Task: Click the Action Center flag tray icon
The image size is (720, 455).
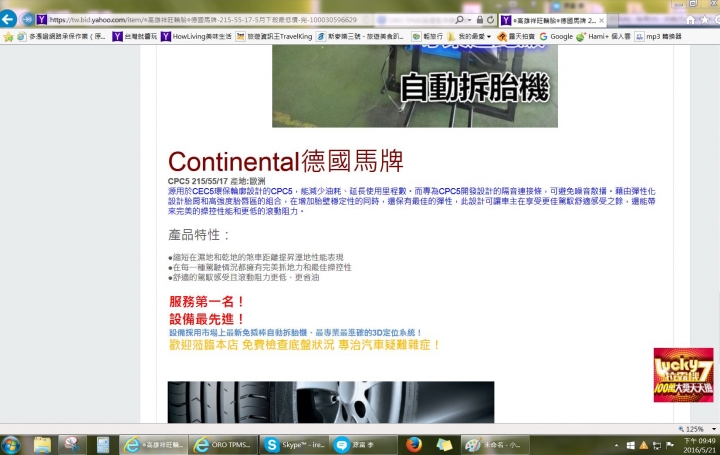Action: coord(670,445)
